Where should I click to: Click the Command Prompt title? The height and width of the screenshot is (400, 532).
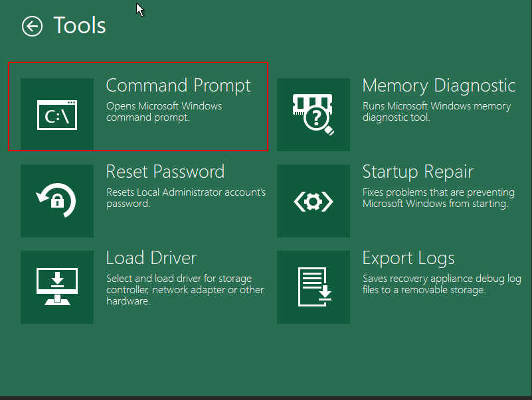point(178,86)
